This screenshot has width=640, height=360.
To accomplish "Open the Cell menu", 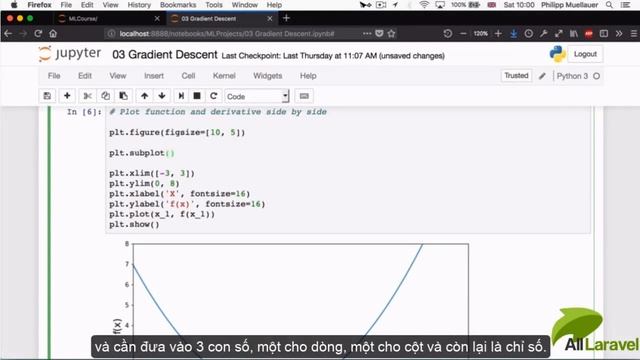I will 188,76.
